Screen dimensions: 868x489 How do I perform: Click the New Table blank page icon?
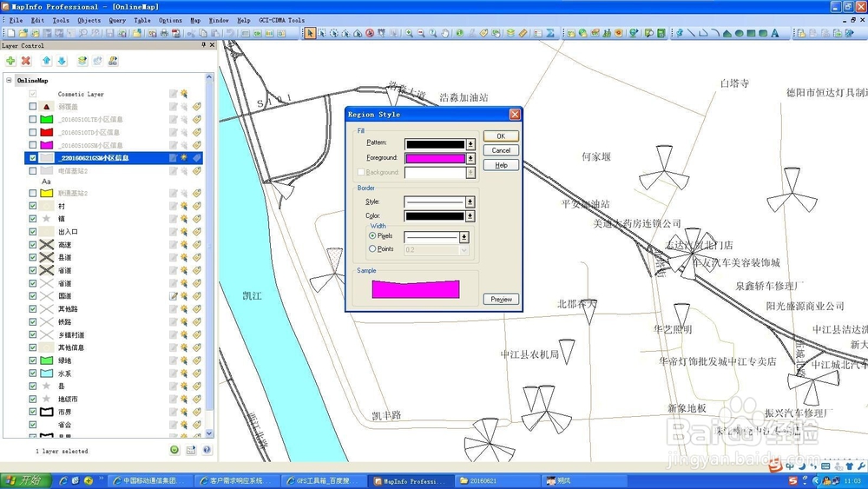click(x=10, y=33)
